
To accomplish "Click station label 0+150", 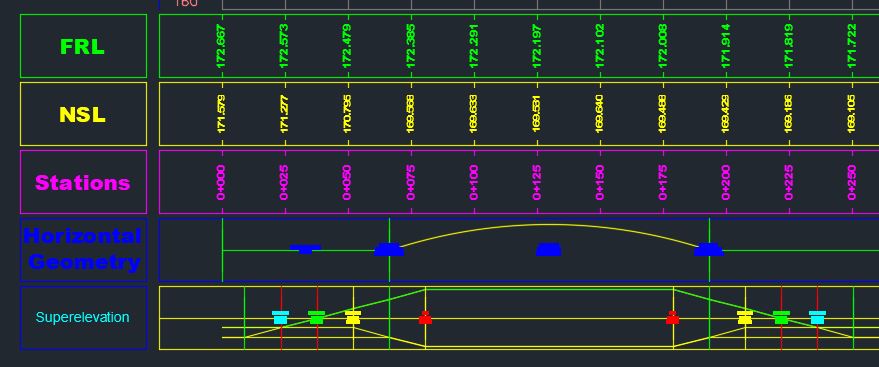I will [599, 182].
